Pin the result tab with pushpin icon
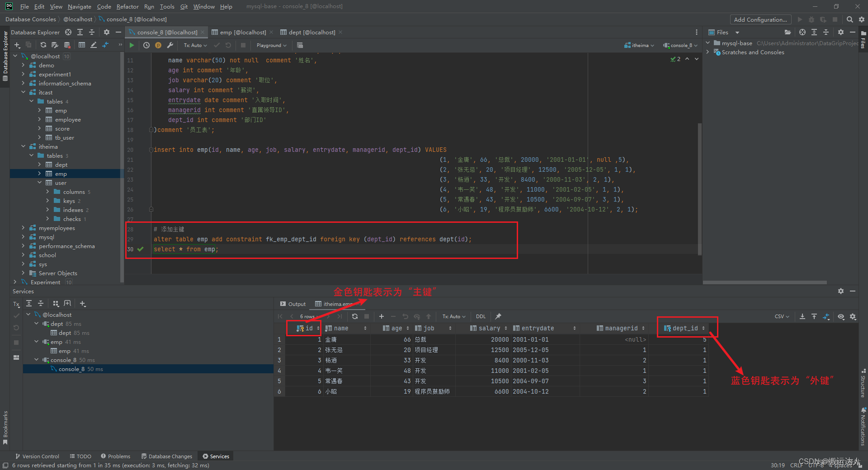 [x=498, y=316]
